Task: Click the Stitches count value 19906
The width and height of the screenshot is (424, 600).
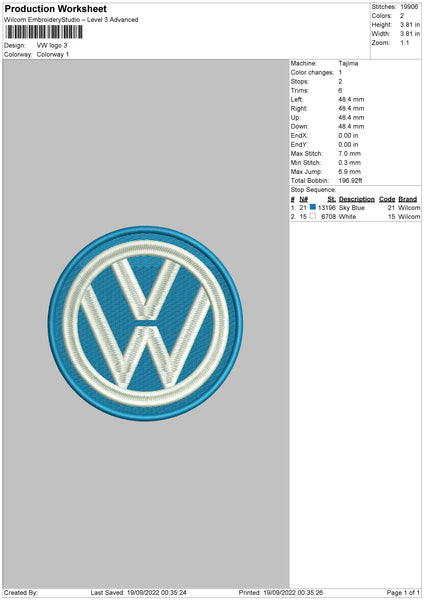Action: [409, 7]
